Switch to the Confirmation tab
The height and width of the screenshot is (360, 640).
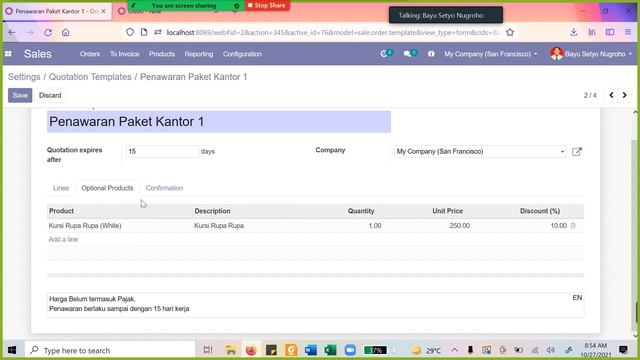pos(164,188)
